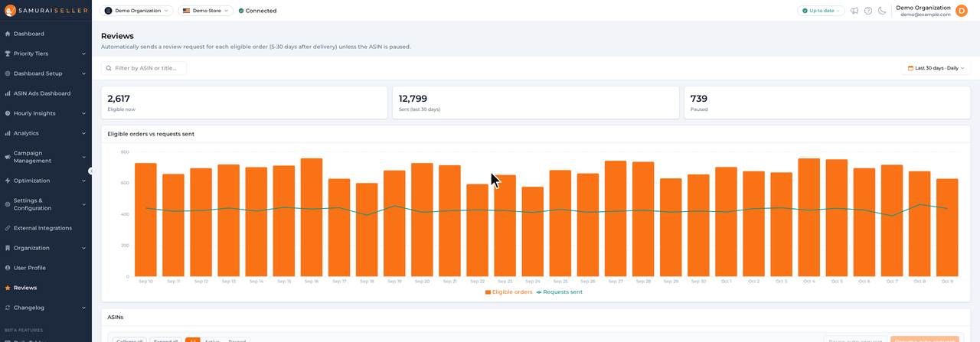This screenshot has width=980, height=342.
Task: Toggle Requests sent legend series
Action: pos(560,292)
